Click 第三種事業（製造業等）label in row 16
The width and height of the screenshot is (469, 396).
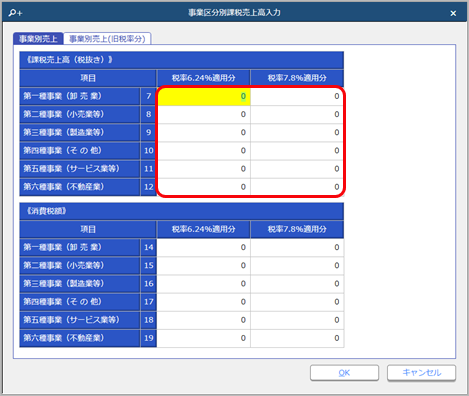(x=80, y=284)
